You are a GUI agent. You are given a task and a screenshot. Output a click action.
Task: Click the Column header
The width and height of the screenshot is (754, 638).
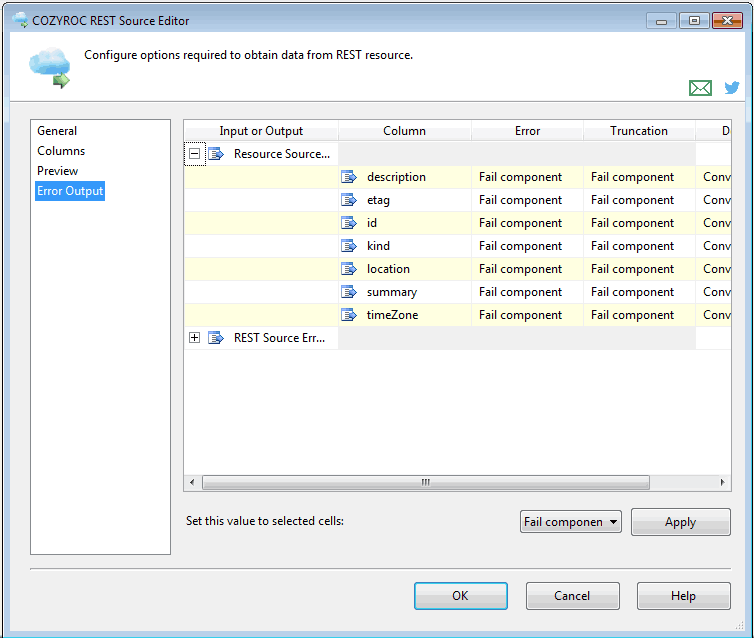click(x=404, y=131)
